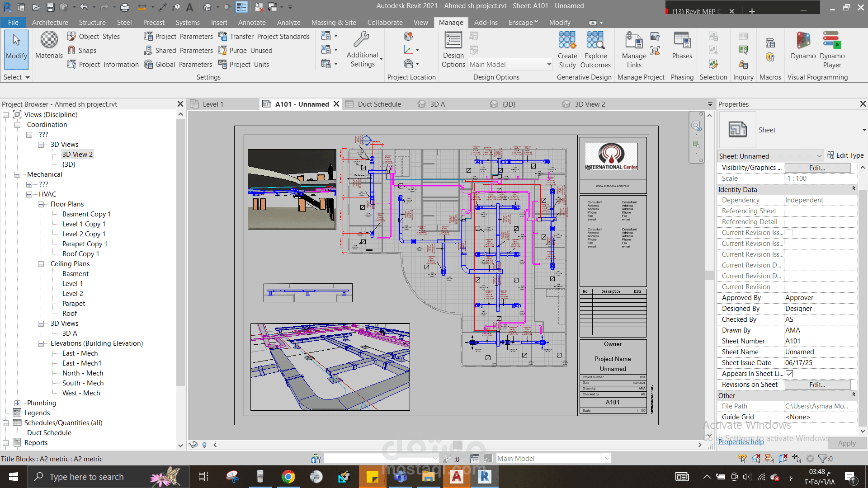Collapse the Views (Discipline) tree node

(x=6, y=115)
